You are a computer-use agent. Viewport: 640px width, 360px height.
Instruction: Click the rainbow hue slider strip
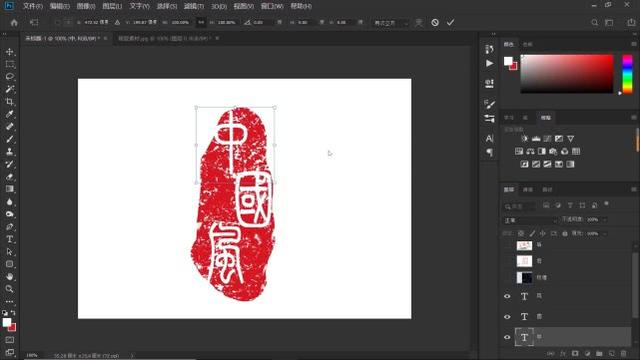pos(627,74)
